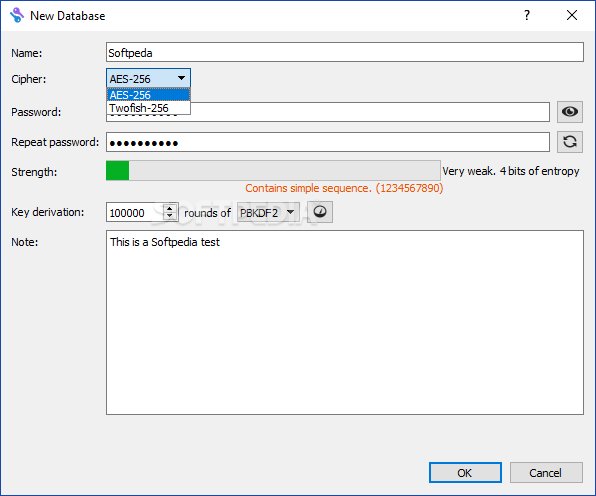
Task: Increase key derivation rounds with up arrow
Action: point(170,208)
